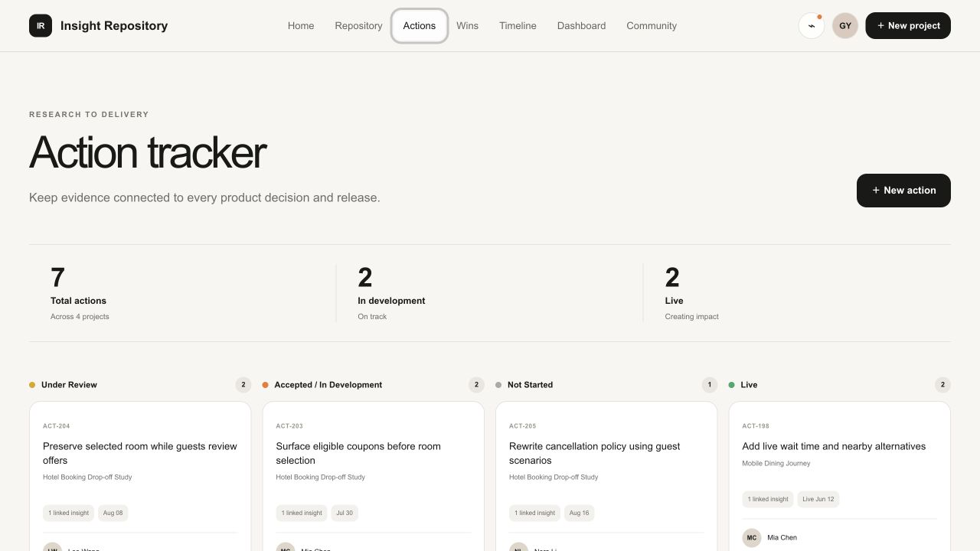Image resolution: width=980 pixels, height=551 pixels.
Task: Click the Aug 16 date chip
Action: coord(580,513)
